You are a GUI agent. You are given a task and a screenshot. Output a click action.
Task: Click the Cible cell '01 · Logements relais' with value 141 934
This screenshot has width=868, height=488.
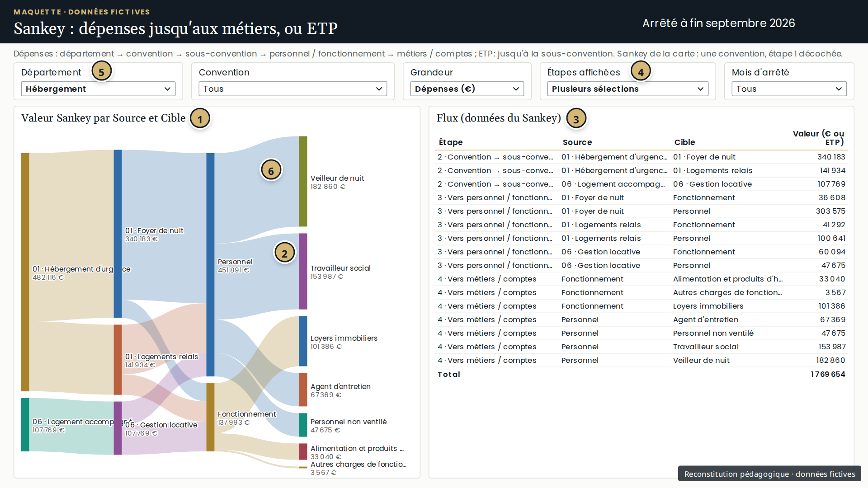[x=712, y=170]
